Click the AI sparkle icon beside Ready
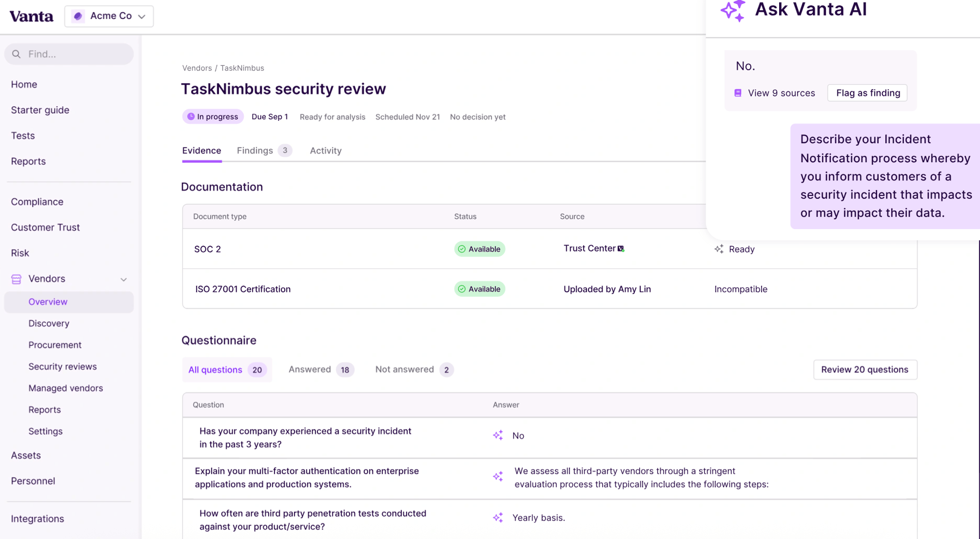The width and height of the screenshot is (980, 539). point(719,249)
